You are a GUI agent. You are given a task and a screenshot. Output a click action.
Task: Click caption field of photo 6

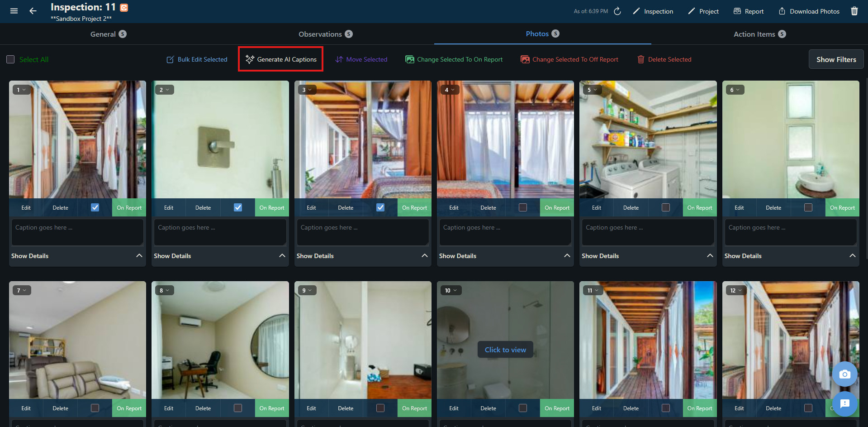[791, 232]
